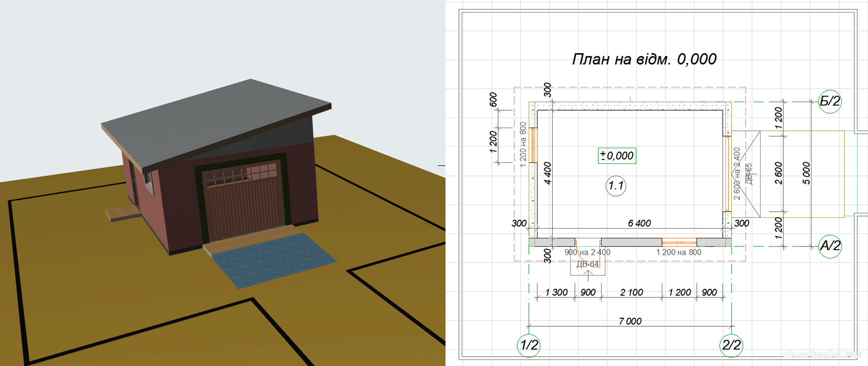Click the Б/2 grid axis marker
The image size is (868, 366).
(829, 102)
